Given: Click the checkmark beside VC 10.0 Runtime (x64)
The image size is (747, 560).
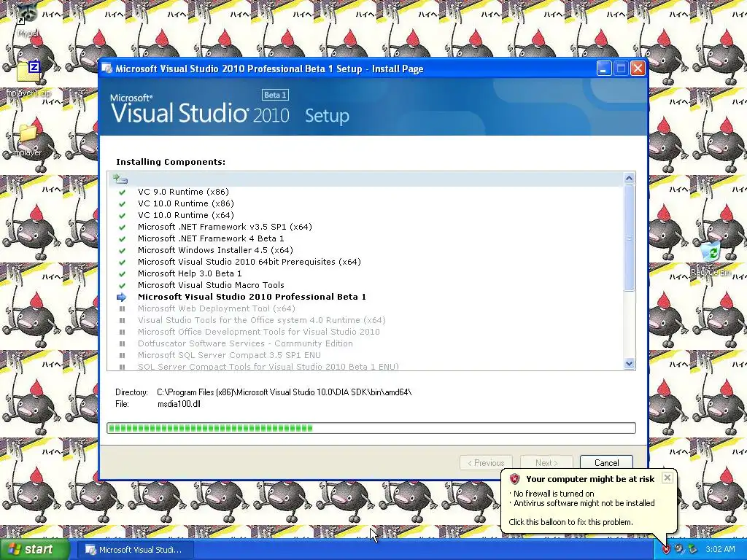Looking at the screenshot, I should pyautogui.click(x=122, y=216).
